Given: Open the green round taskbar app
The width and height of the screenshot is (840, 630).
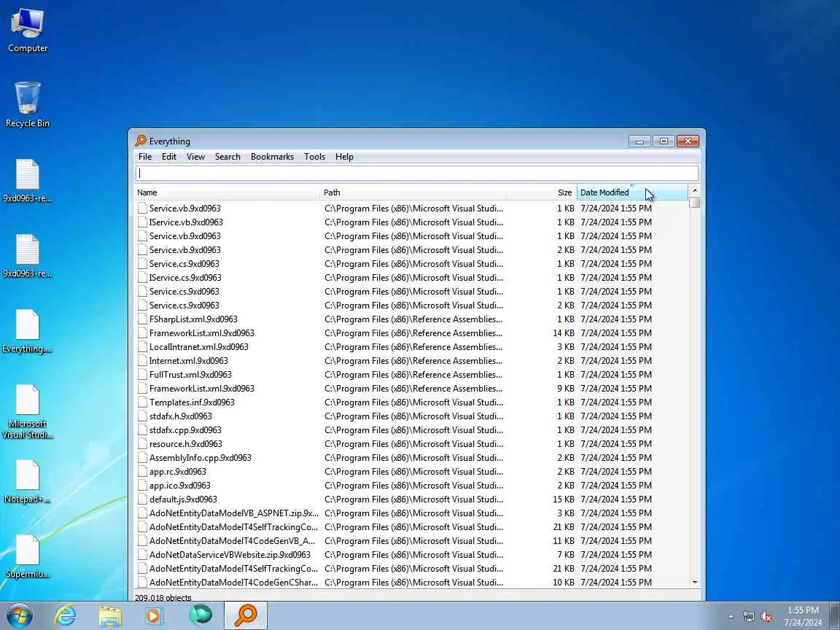Looking at the screenshot, I should coord(201,615).
